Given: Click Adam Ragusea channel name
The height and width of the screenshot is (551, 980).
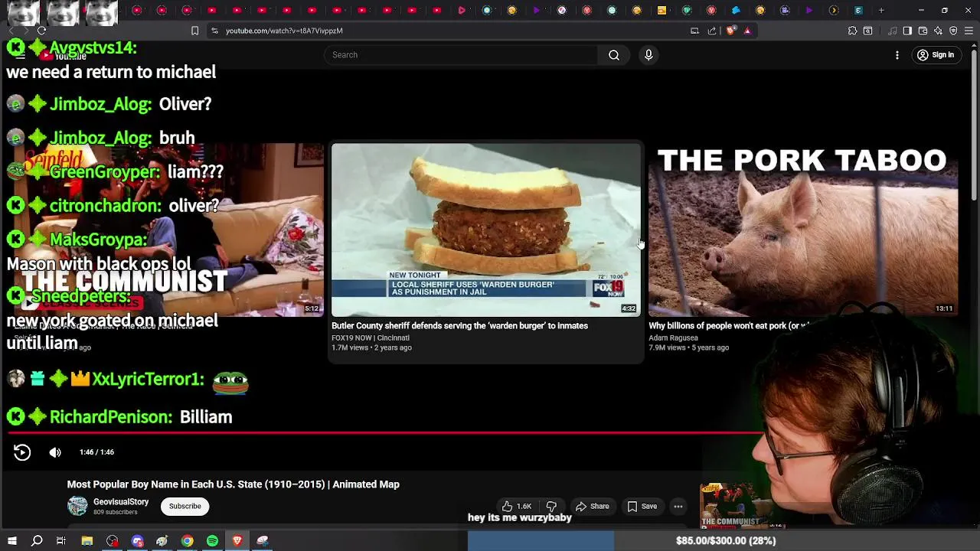Looking at the screenshot, I should click(673, 337).
